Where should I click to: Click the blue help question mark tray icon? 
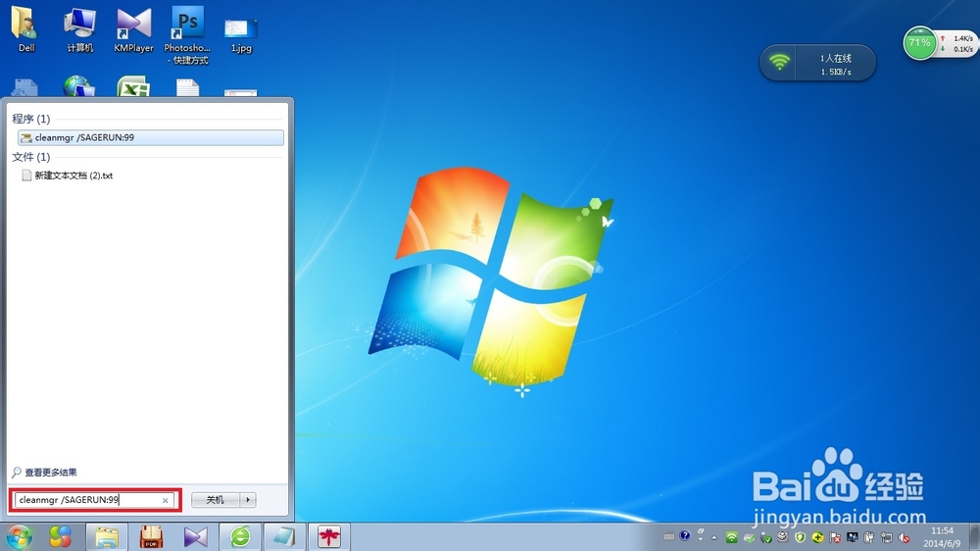685,536
